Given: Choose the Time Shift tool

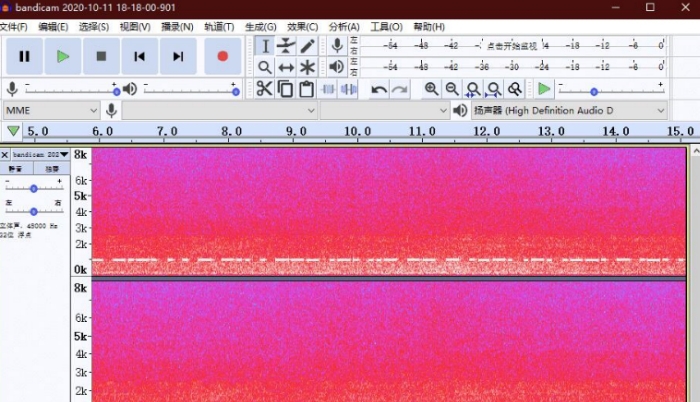Looking at the screenshot, I should pyautogui.click(x=286, y=67).
